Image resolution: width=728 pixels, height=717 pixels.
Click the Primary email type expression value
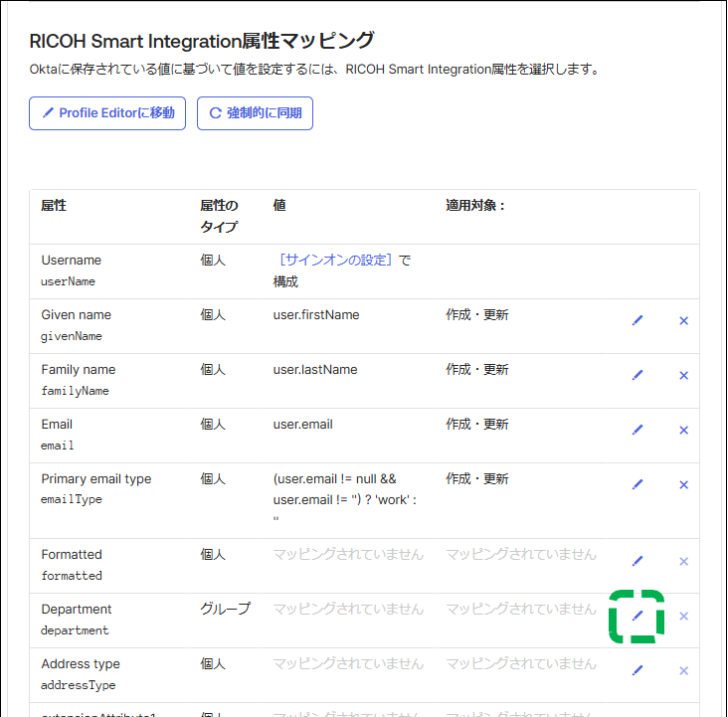(344, 498)
